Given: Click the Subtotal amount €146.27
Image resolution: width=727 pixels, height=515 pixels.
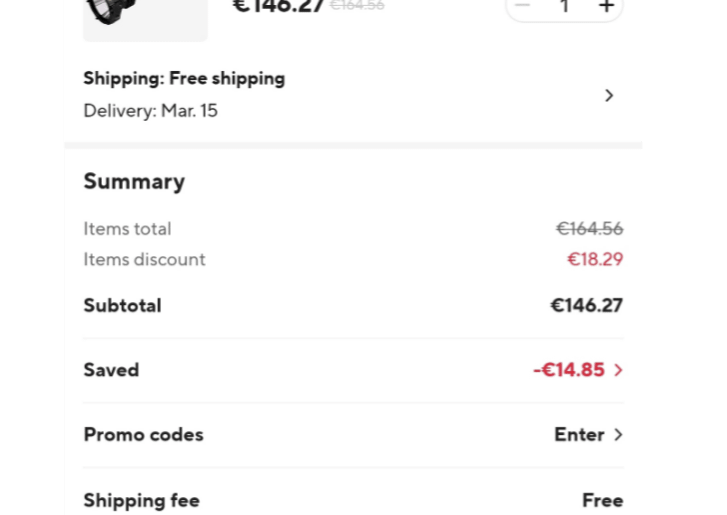Looking at the screenshot, I should coord(586,306).
